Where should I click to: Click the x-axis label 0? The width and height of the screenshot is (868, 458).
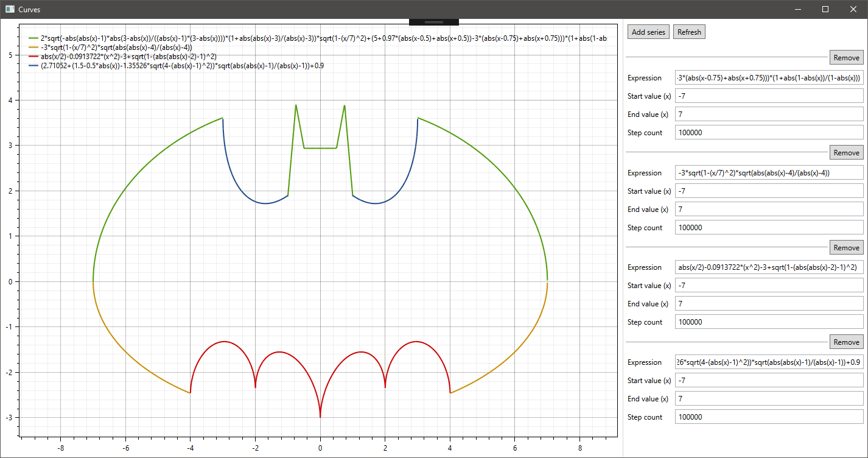pos(320,448)
